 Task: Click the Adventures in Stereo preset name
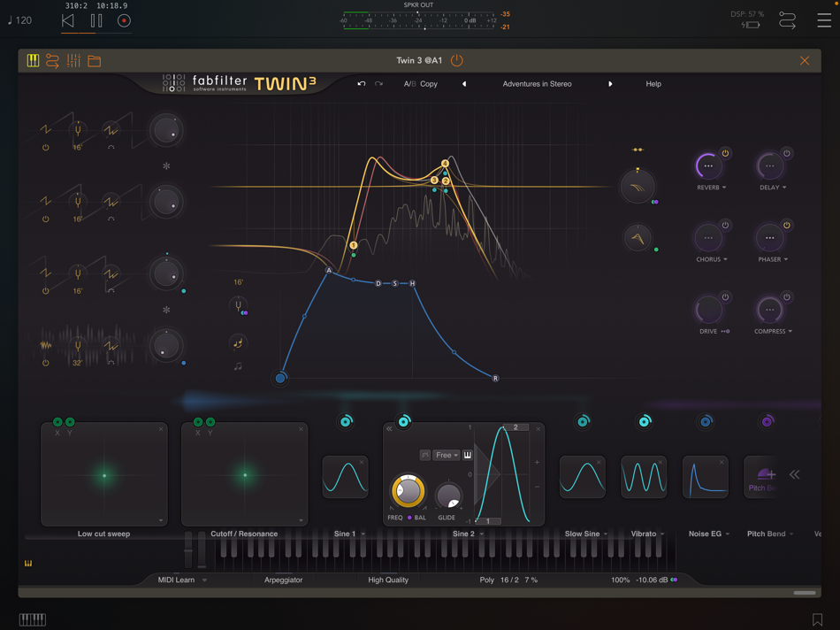tap(536, 83)
